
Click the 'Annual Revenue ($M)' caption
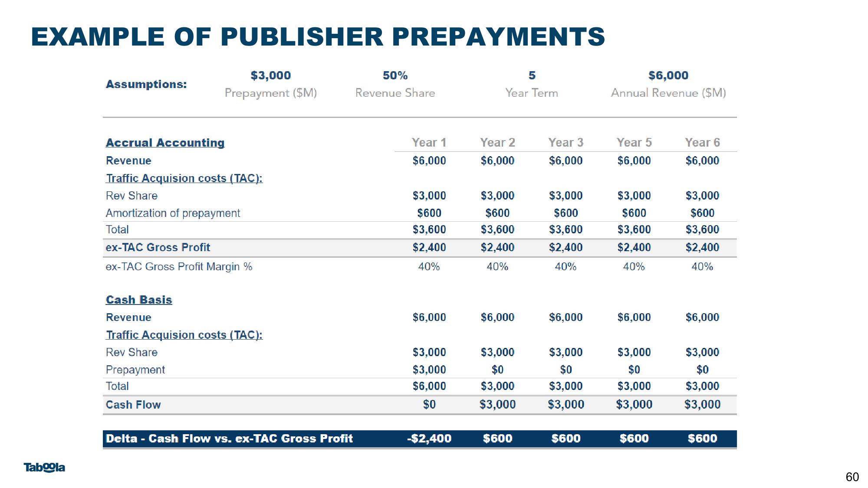click(668, 93)
